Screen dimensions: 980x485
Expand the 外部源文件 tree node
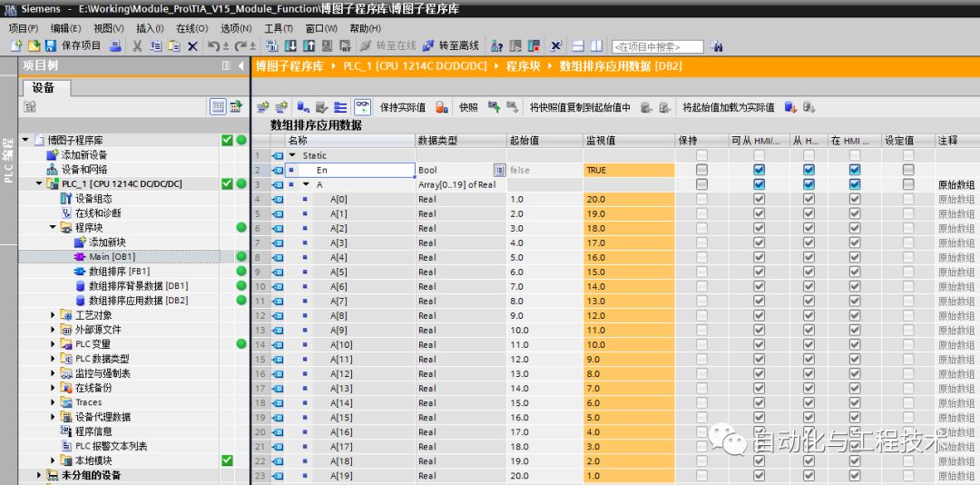tap(54, 329)
